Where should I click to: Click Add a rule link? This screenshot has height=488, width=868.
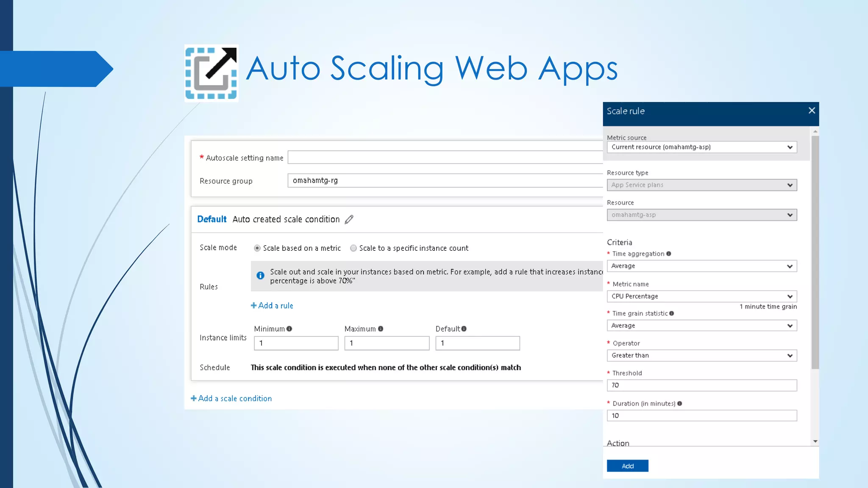(x=272, y=306)
